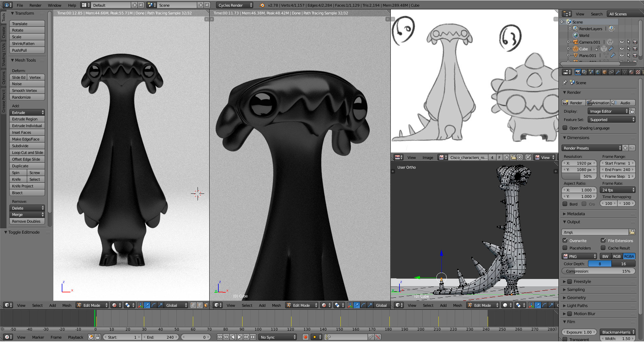Viewport: 644px width, 342px height.
Task: Select rotate manipulator arc icon in left viewport
Action: (154, 305)
